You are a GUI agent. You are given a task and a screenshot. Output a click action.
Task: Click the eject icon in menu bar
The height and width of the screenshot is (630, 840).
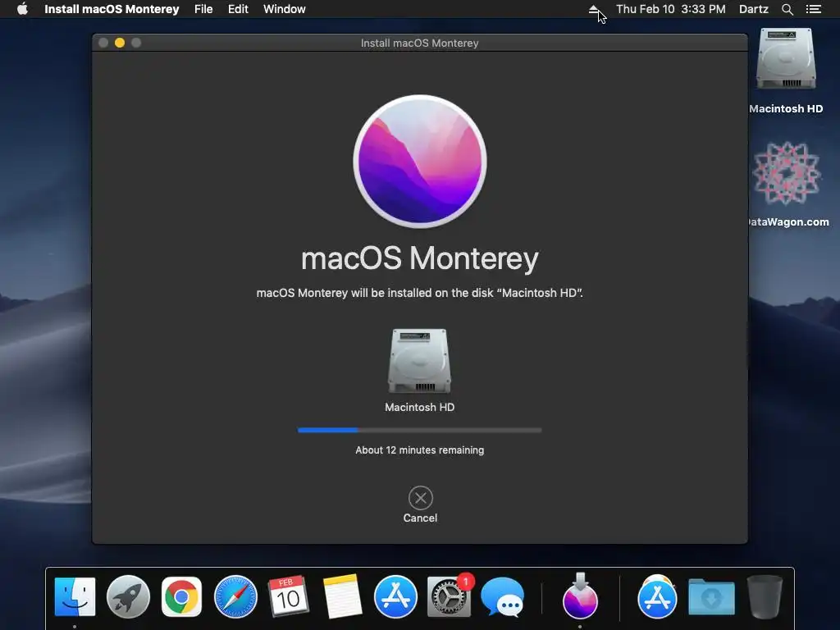click(x=594, y=9)
